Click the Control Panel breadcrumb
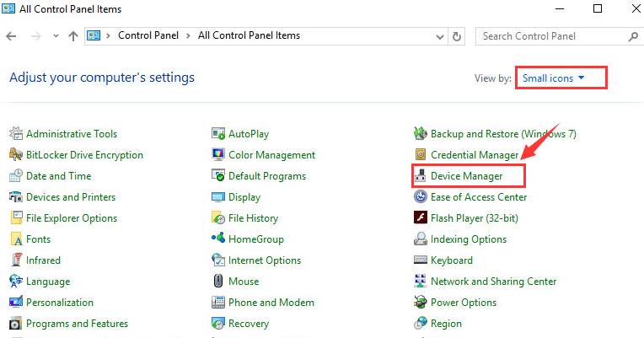The height and width of the screenshot is (338, 644). [148, 35]
